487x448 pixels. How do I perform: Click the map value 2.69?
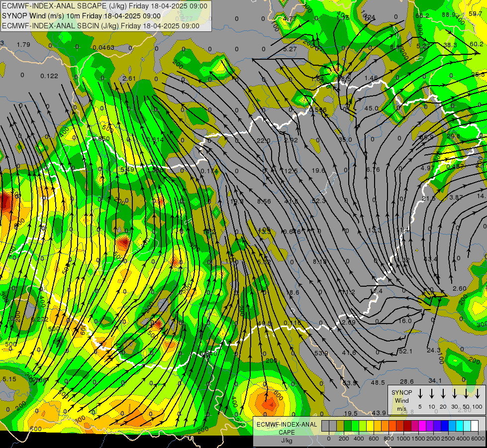click(x=349, y=322)
